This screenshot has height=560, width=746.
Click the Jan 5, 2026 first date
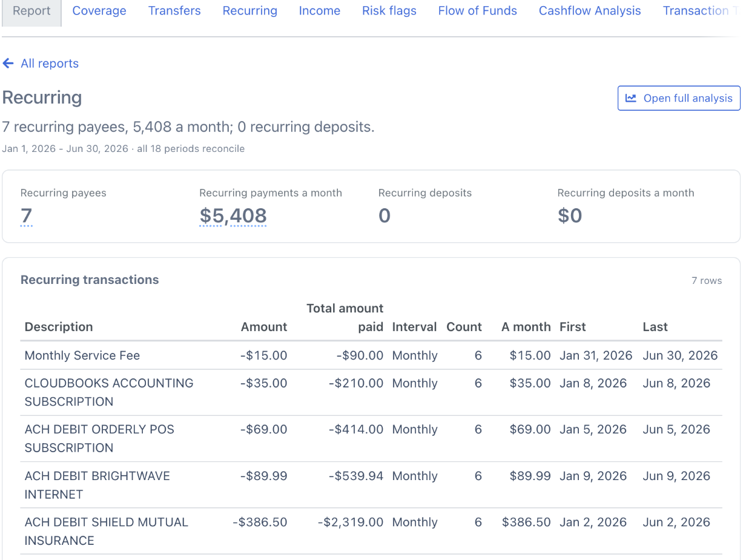(x=593, y=429)
